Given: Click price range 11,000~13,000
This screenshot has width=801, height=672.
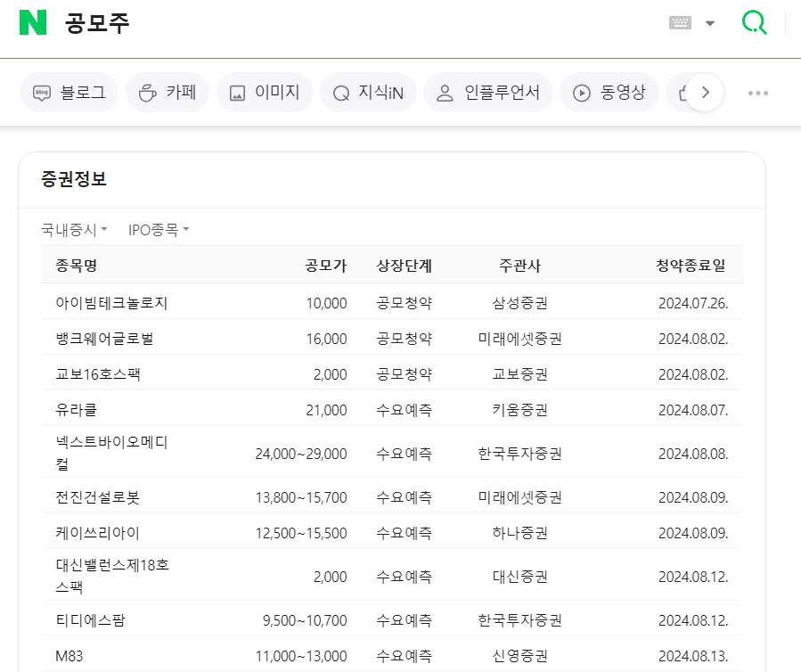Looking at the screenshot, I should coord(301,656).
